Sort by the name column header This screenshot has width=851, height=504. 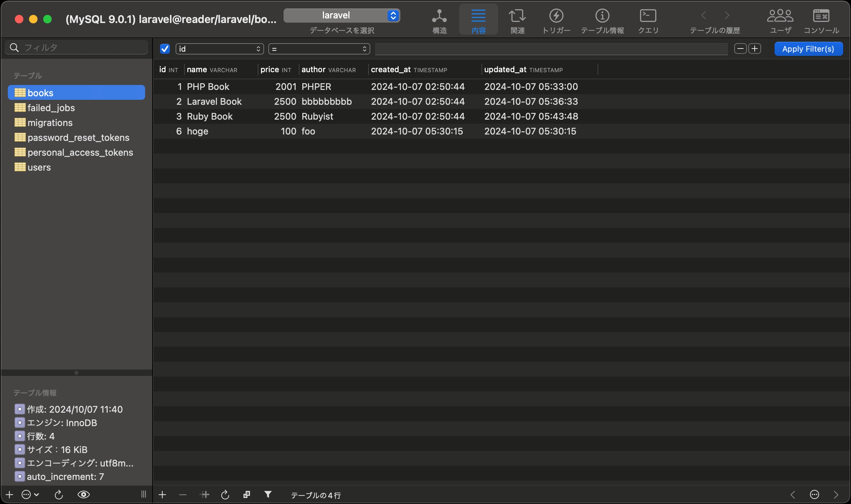pyautogui.click(x=221, y=70)
